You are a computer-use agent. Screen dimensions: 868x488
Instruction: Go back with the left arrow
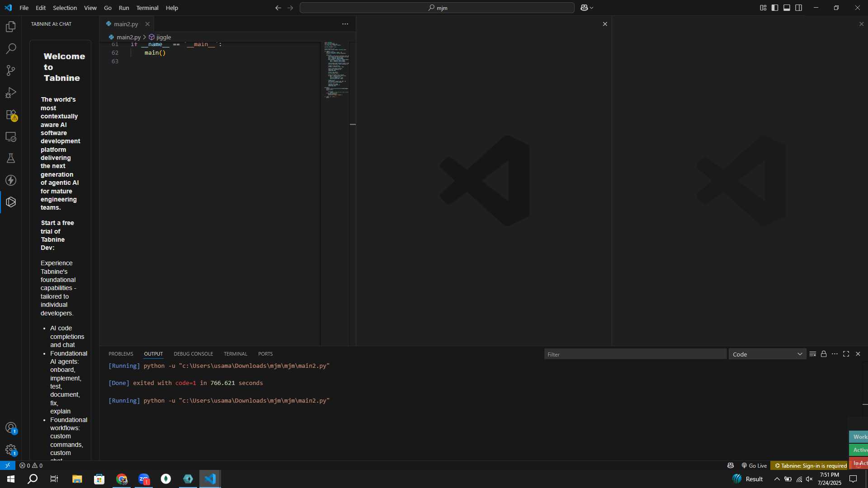278,8
